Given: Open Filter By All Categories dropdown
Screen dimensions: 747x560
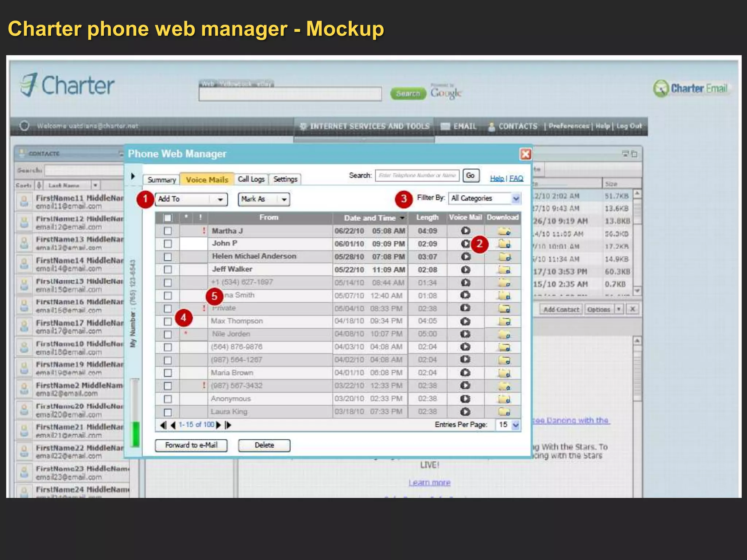Looking at the screenshot, I should [484, 198].
